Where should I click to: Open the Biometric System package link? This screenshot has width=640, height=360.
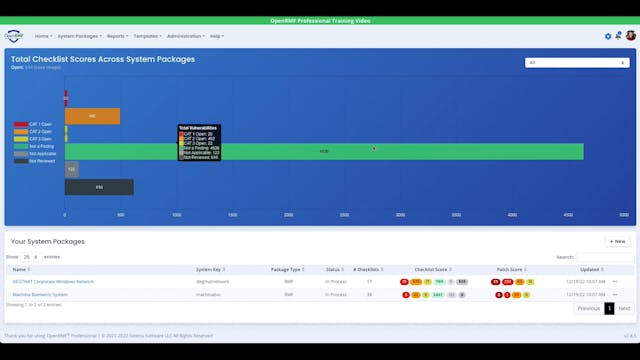[x=40, y=295]
